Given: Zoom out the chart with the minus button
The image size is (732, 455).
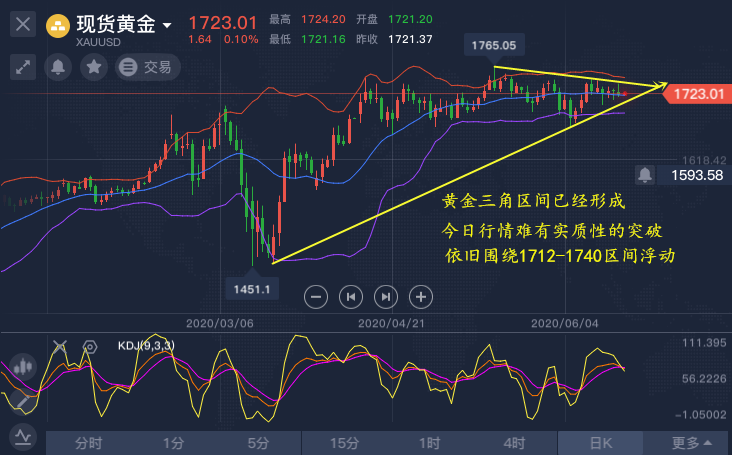Looking at the screenshot, I should [x=316, y=297].
